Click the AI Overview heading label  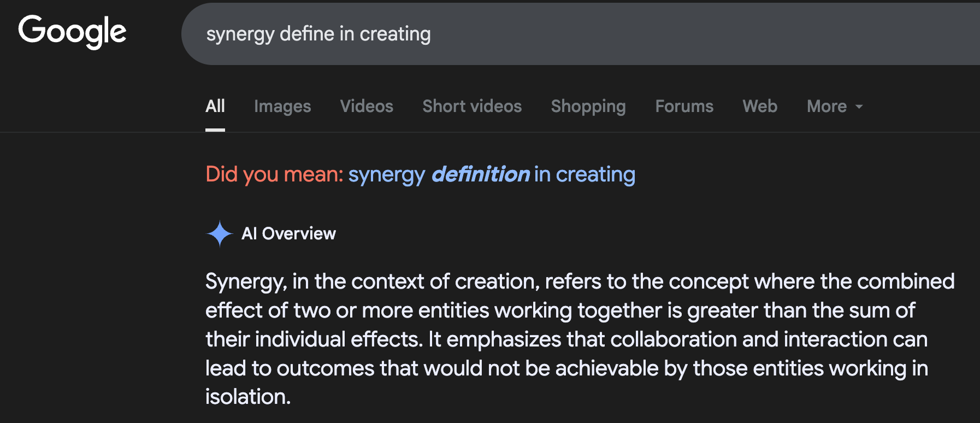point(288,233)
